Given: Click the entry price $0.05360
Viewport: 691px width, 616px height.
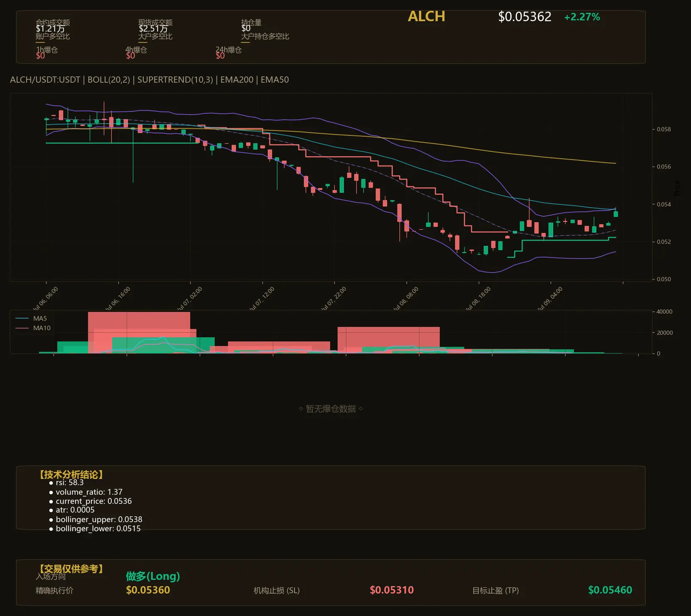Looking at the screenshot, I should [x=148, y=590].
